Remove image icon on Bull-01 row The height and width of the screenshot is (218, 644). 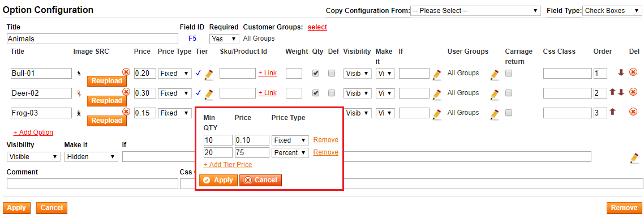[x=126, y=72]
